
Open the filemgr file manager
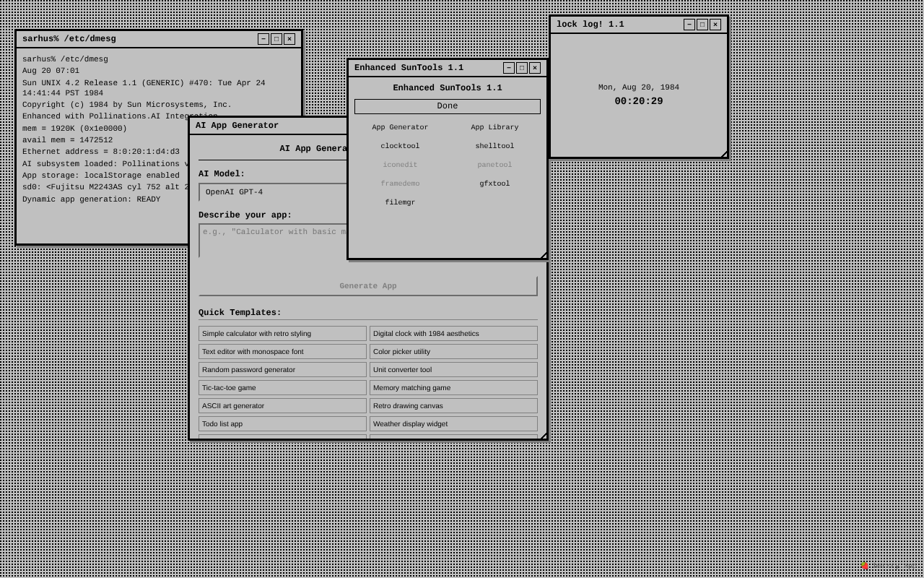[400, 202]
